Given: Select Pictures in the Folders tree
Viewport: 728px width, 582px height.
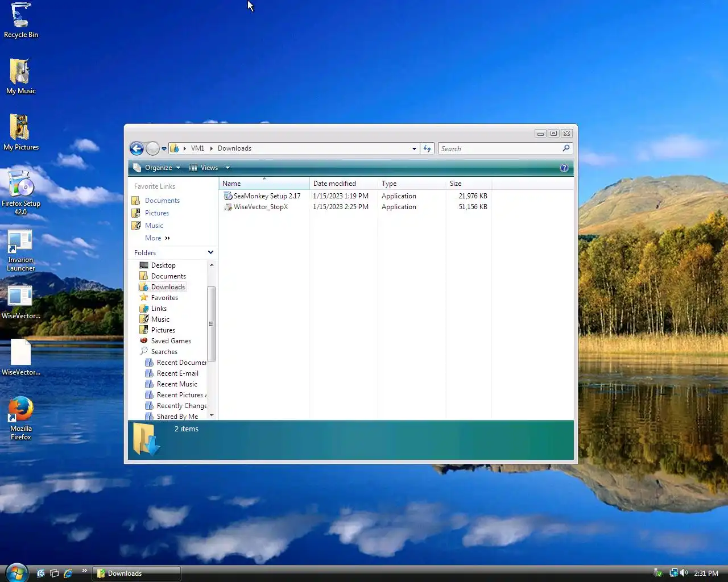Looking at the screenshot, I should point(163,330).
